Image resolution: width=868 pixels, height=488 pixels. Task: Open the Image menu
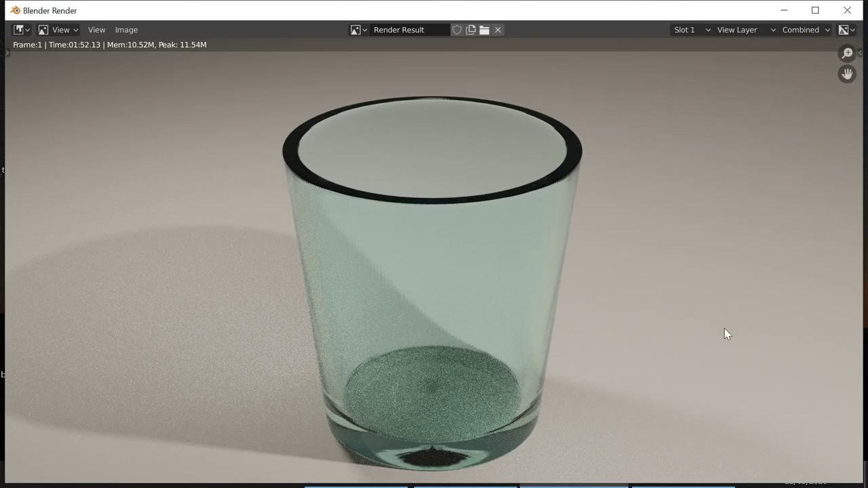coord(126,30)
